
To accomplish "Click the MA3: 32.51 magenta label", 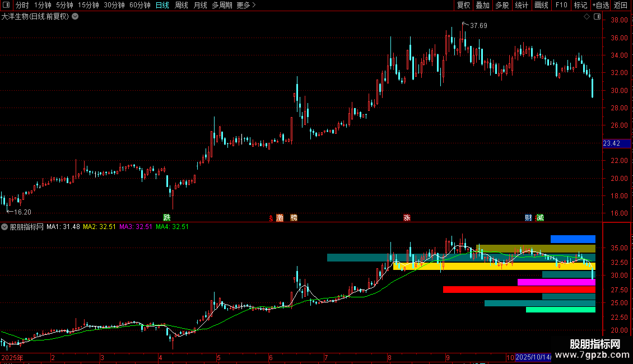I will [x=136, y=227].
